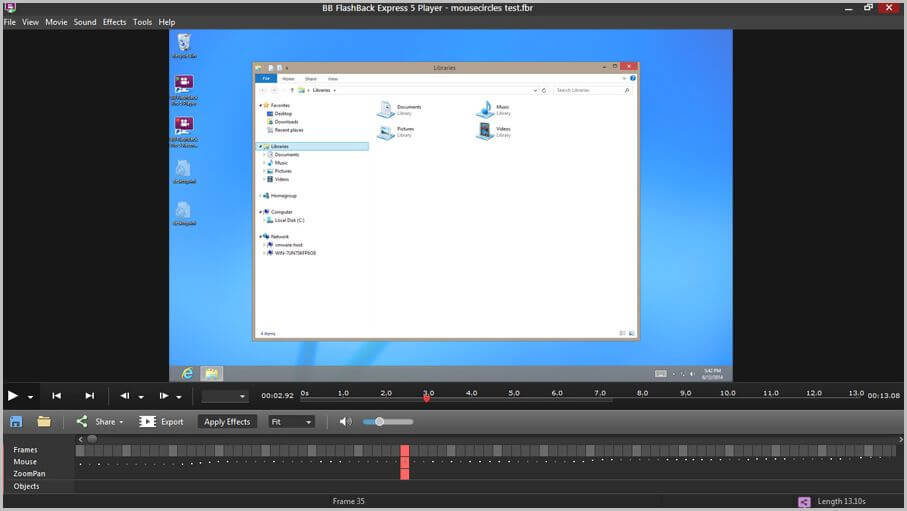Click the Export button

click(x=161, y=422)
